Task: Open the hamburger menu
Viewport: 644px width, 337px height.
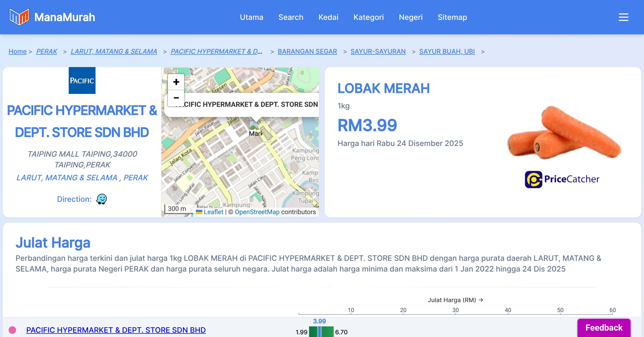Action: click(623, 17)
